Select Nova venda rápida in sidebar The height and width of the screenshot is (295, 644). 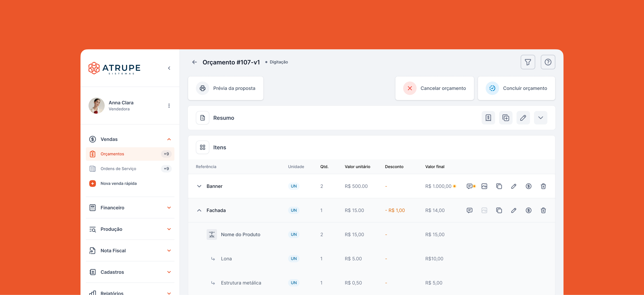[119, 183]
